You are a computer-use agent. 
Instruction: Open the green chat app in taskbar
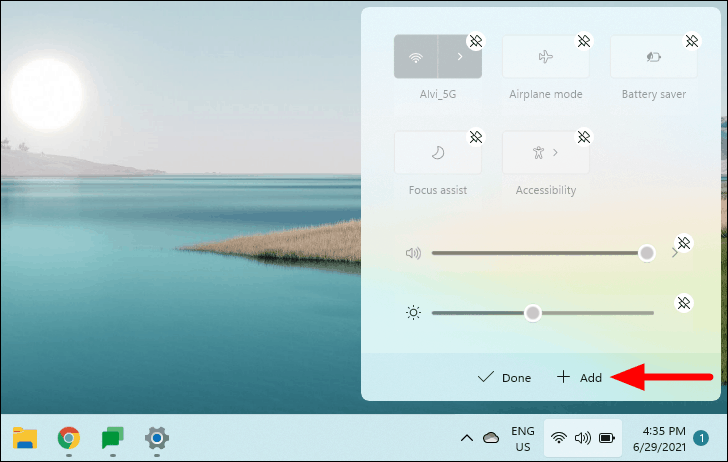tap(113, 438)
